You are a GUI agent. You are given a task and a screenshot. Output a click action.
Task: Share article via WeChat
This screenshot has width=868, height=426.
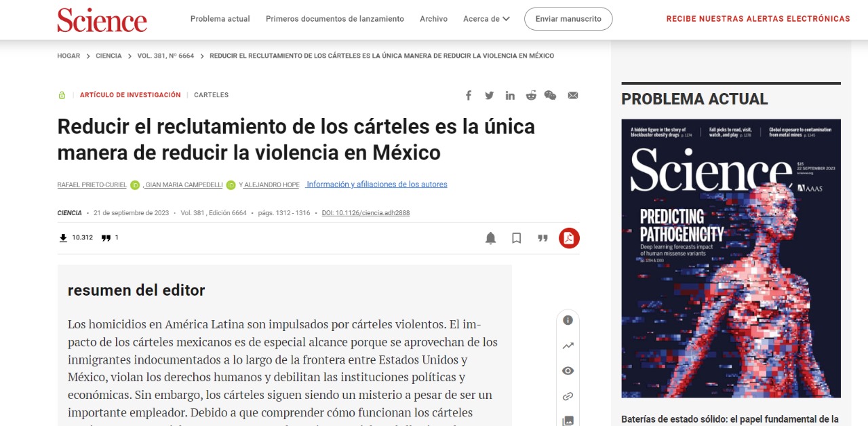tap(551, 95)
